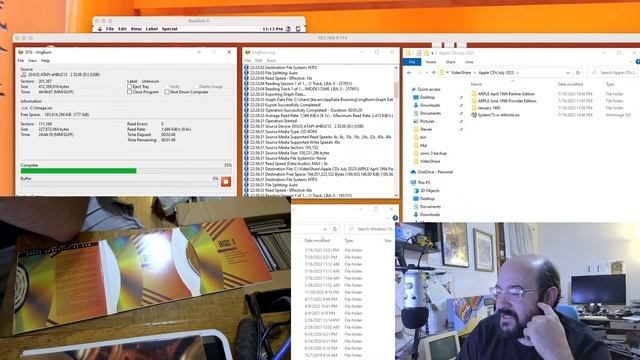Switch to Share ribbon tab in Explorer
The image size is (640, 360).
point(450,62)
